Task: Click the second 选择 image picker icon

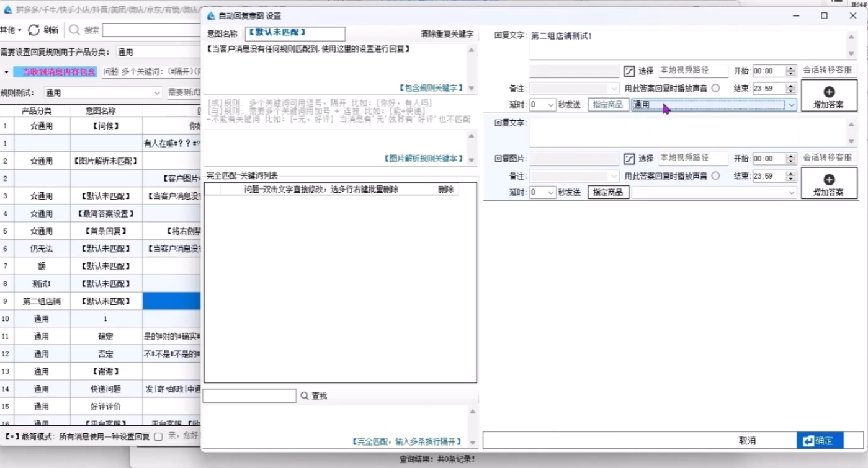Action: coord(629,159)
